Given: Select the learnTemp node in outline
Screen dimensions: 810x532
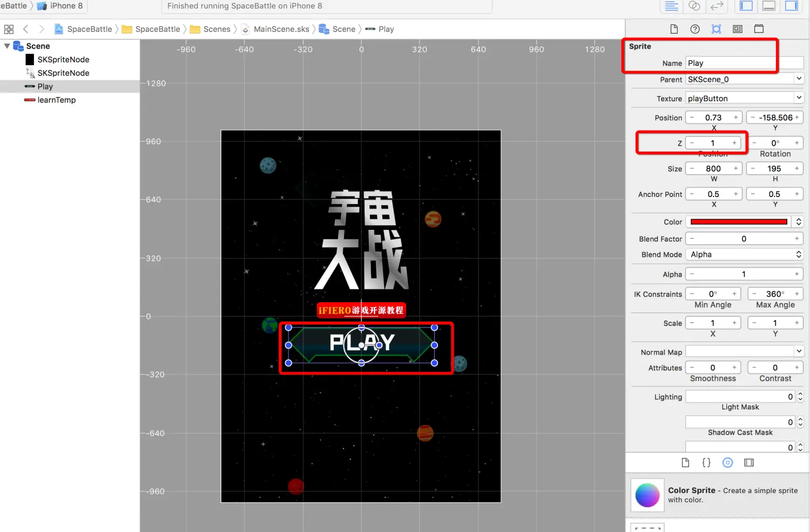Looking at the screenshot, I should tap(50, 100).
